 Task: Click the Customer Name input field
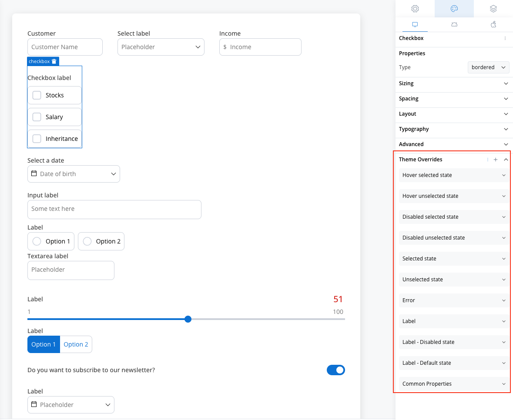65,47
